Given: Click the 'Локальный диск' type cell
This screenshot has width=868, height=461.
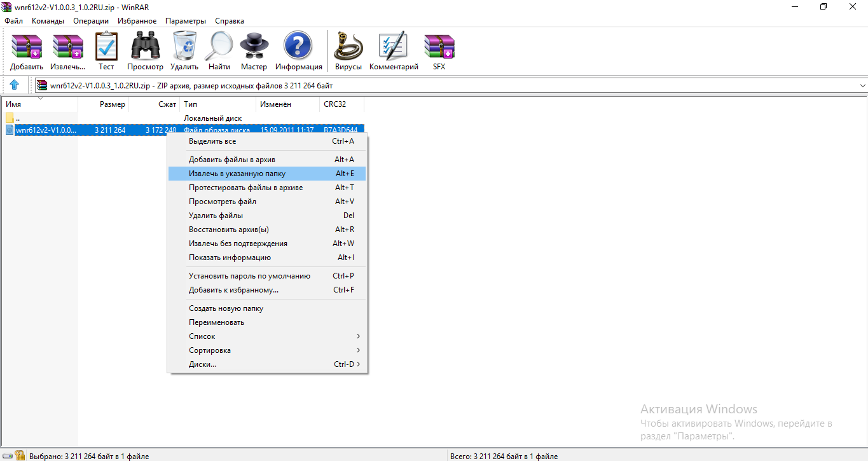Looking at the screenshot, I should click(x=212, y=118).
